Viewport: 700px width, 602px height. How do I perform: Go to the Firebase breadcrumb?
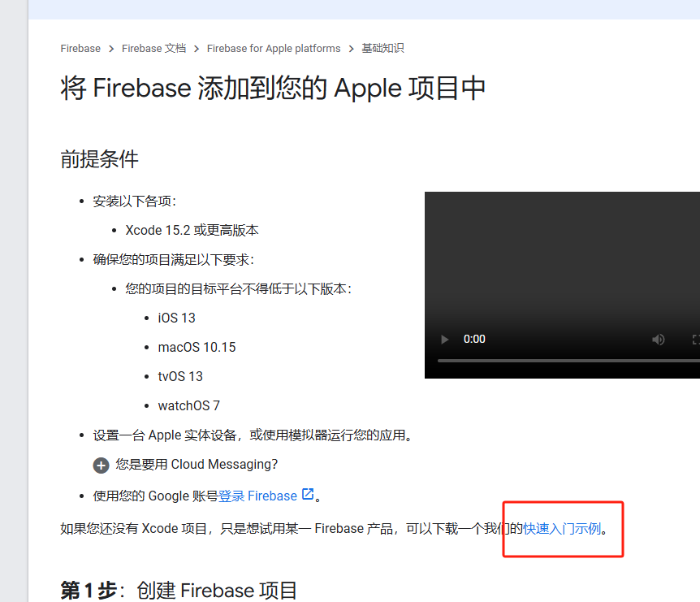(x=80, y=48)
